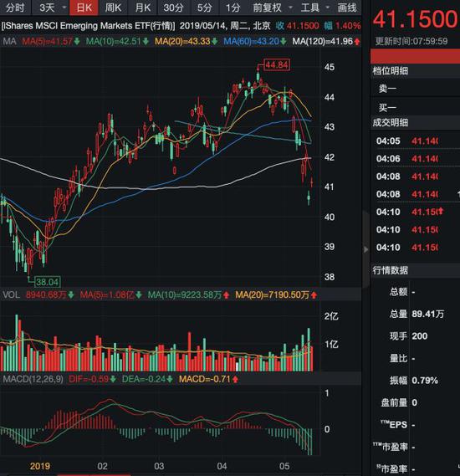Image resolution: width=460 pixels, height=476 pixels.
Task: Open iShares MSCI Emerging Markets ETF(行情) link
Action: pos(89,26)
